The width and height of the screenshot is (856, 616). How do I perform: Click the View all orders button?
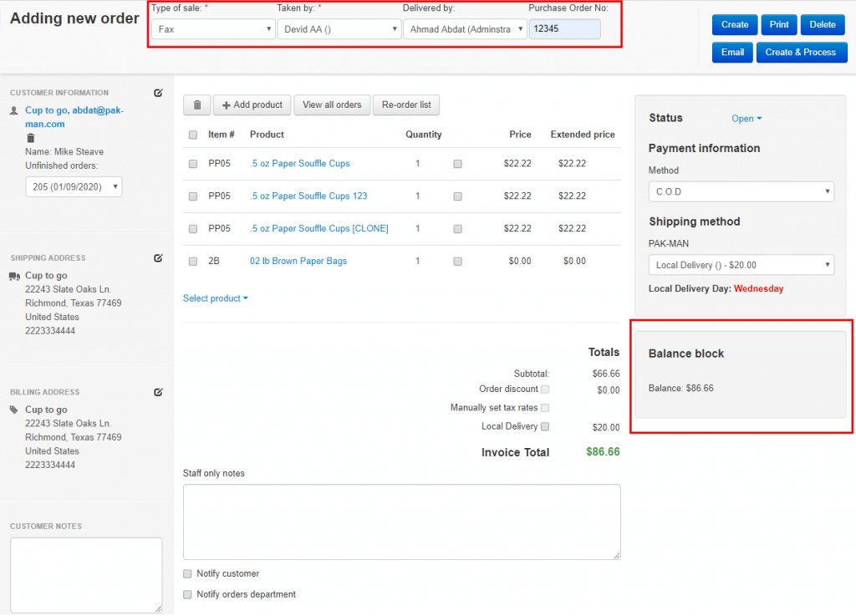(332, 105)
